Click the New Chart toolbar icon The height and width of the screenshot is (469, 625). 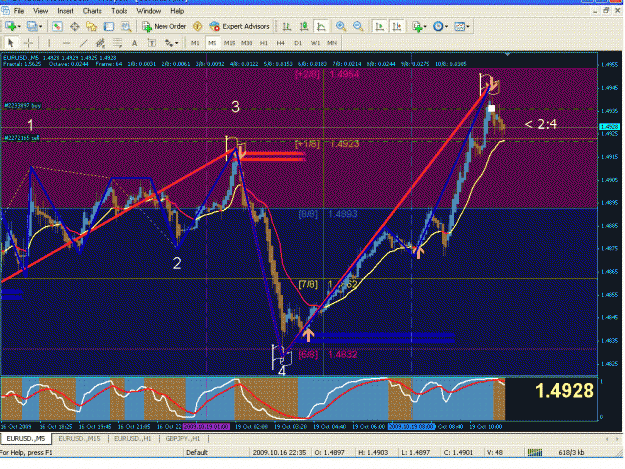point(10,26)
